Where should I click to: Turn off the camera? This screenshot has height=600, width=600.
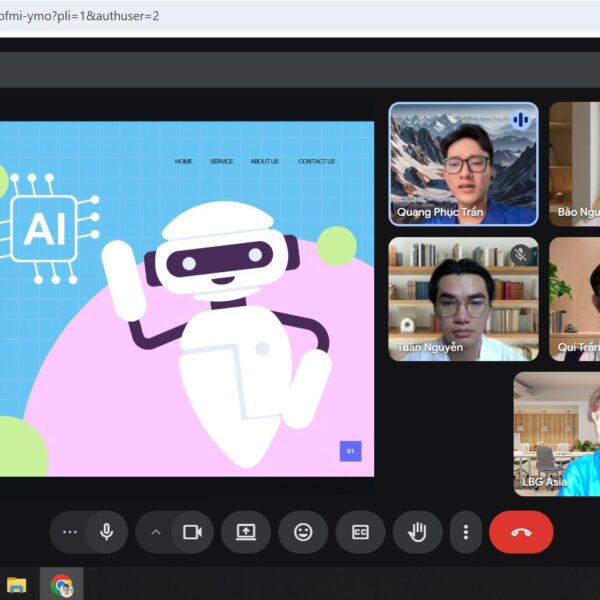[192, 532]
